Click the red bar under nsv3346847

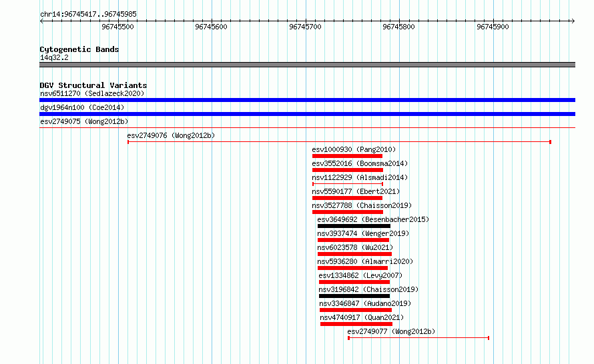356,310
